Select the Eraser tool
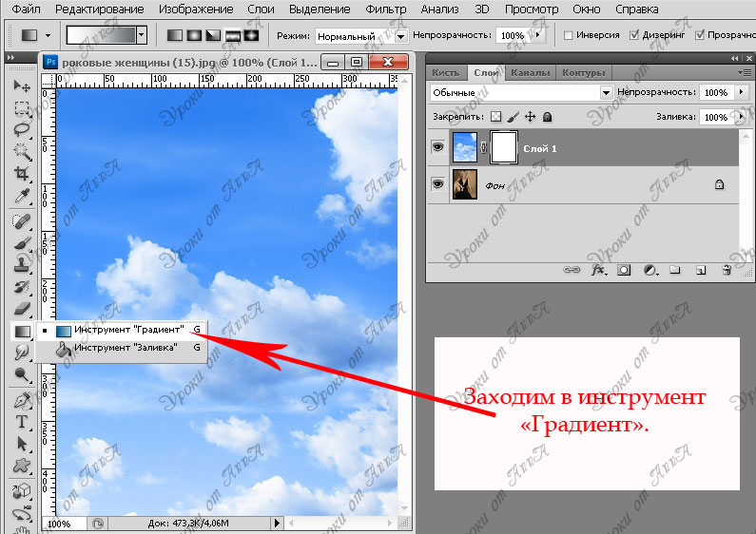 pyautogui.click(x=22, y=309)
